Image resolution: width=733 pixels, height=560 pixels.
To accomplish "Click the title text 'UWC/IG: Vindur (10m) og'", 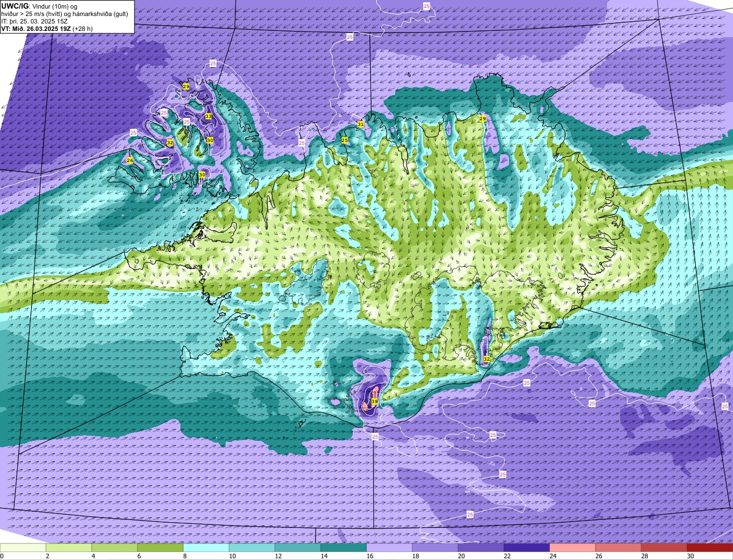I will pos(40,6).
